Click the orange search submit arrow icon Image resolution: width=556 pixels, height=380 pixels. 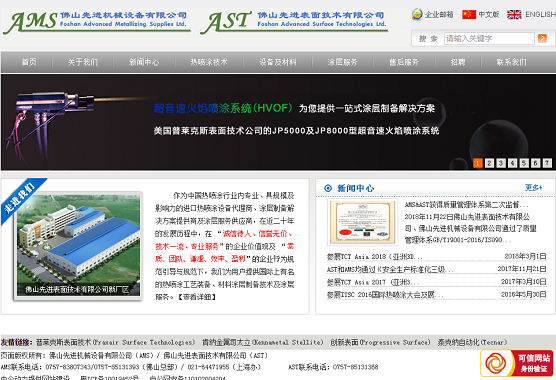(542, 38)
